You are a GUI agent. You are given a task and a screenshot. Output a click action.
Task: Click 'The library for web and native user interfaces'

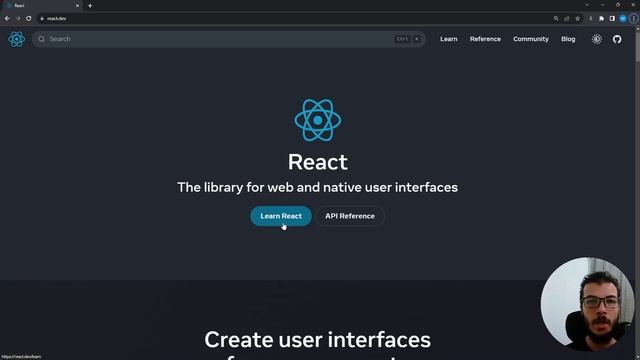318,187
